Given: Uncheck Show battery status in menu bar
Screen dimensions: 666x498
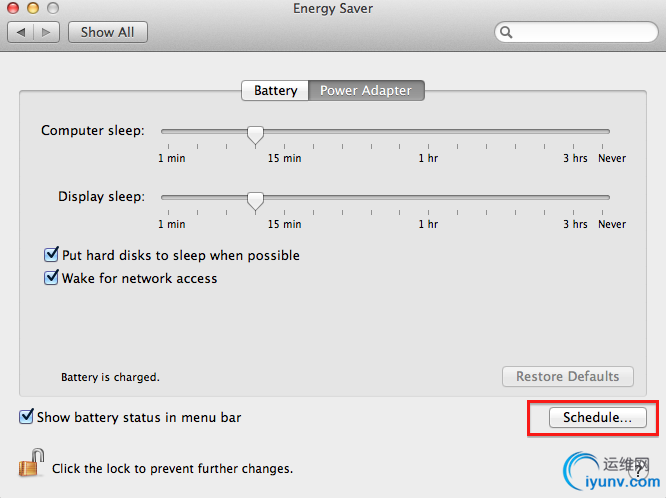Looking at the screenshot, I should click(x=26, y=417).
